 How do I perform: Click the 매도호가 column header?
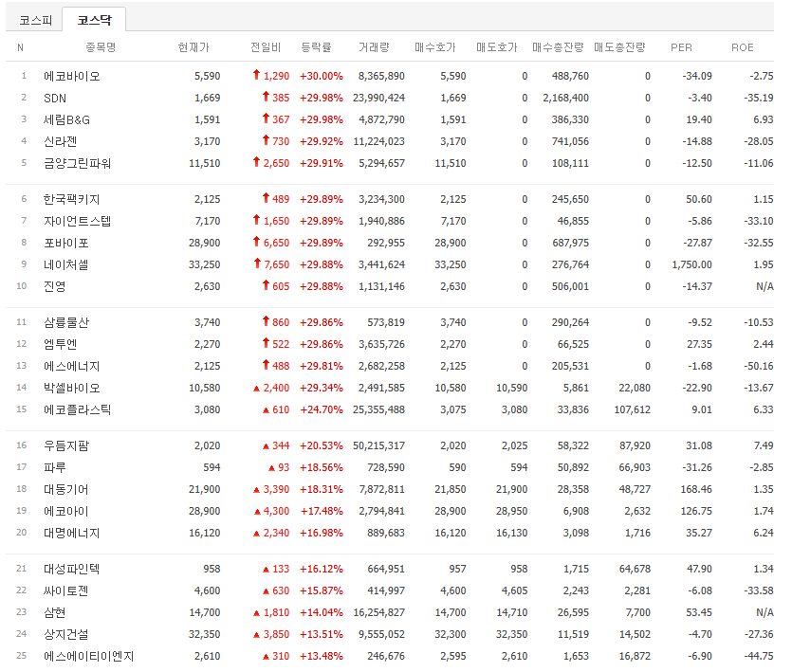(x=496, y=47)
